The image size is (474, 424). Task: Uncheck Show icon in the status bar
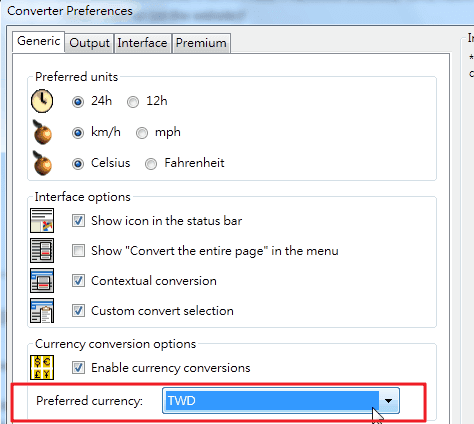point(78,220)
